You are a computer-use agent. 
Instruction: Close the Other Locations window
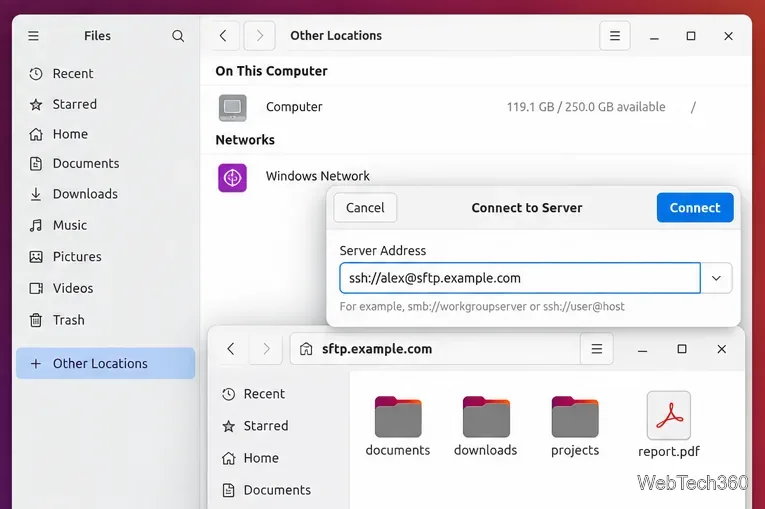(728, 36)
